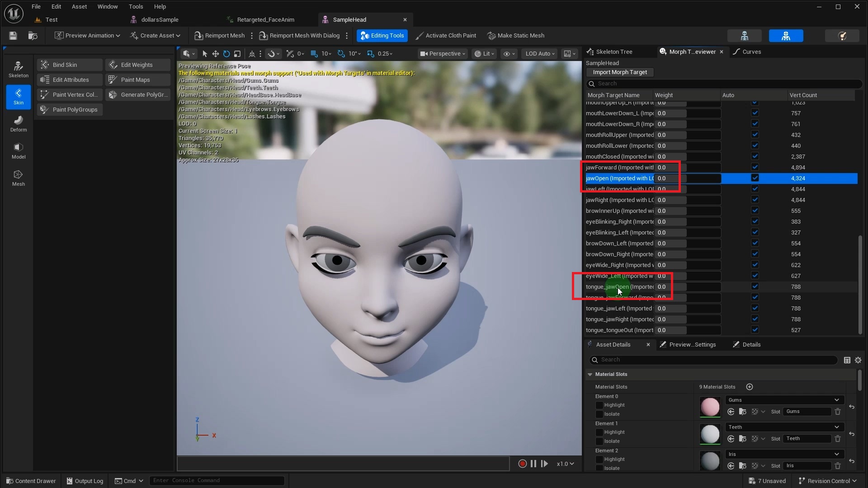Open the Skeleton mode in sidebar
This screenshot has width=868, height=488.
(18, 69)
